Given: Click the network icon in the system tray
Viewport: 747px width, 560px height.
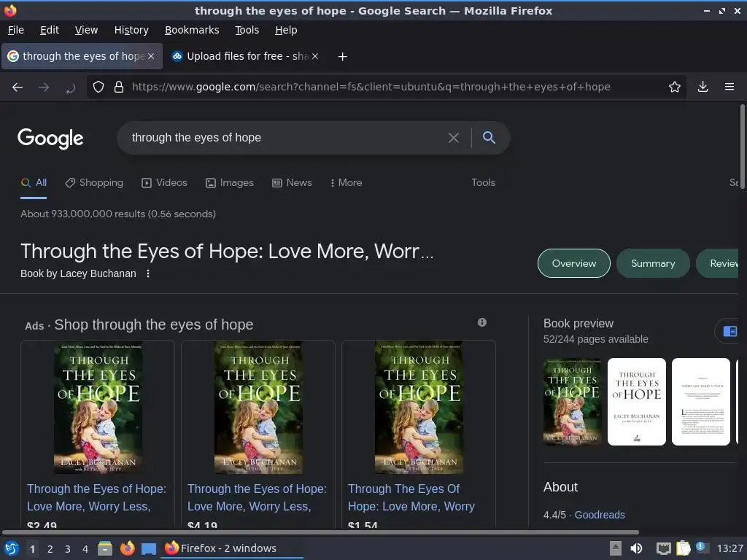Looking at the screenshot, I should pos(663,548).
